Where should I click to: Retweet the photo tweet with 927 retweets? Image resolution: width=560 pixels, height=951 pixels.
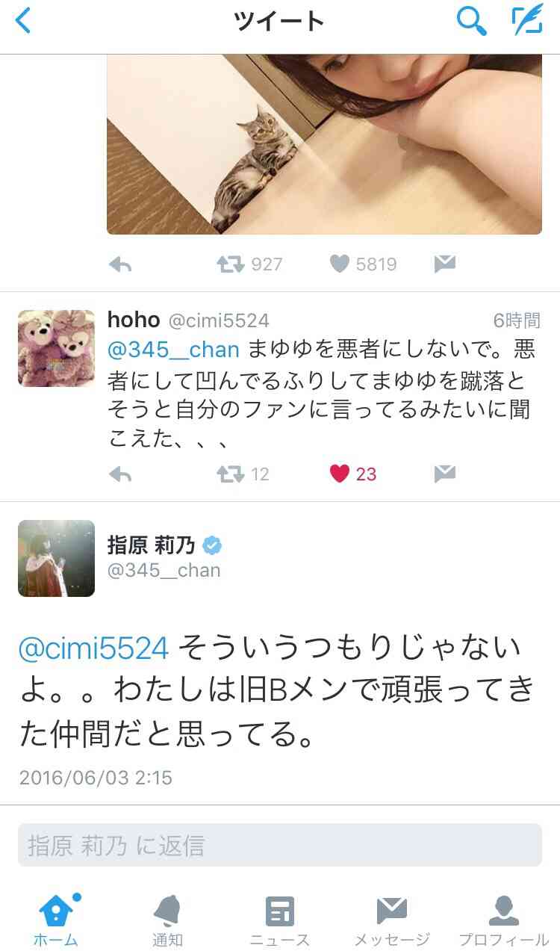tap(231, 264)
